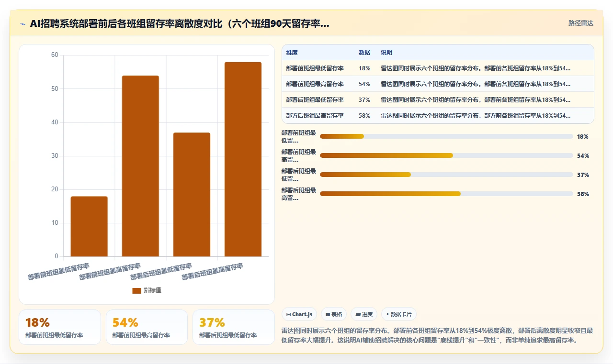
Task: Open the 37% 部署后班组最低留存率 data card
Action: [x=234, y=327]
